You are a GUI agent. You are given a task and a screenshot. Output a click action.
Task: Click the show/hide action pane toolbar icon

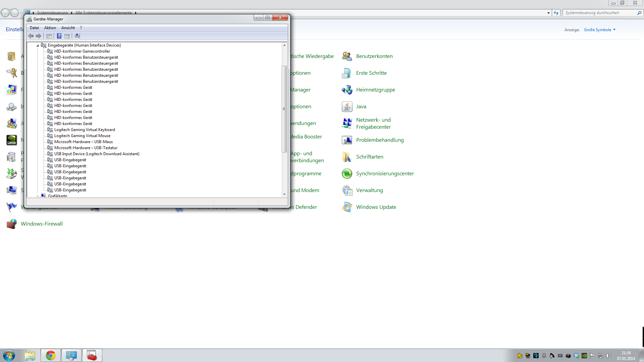67,36
